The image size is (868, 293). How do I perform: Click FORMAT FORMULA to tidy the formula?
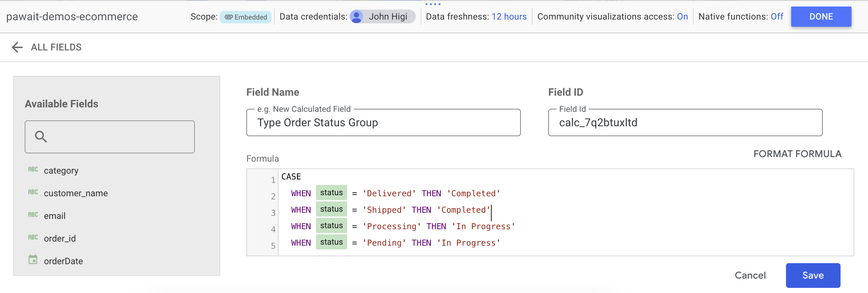(x=797, y=154)
